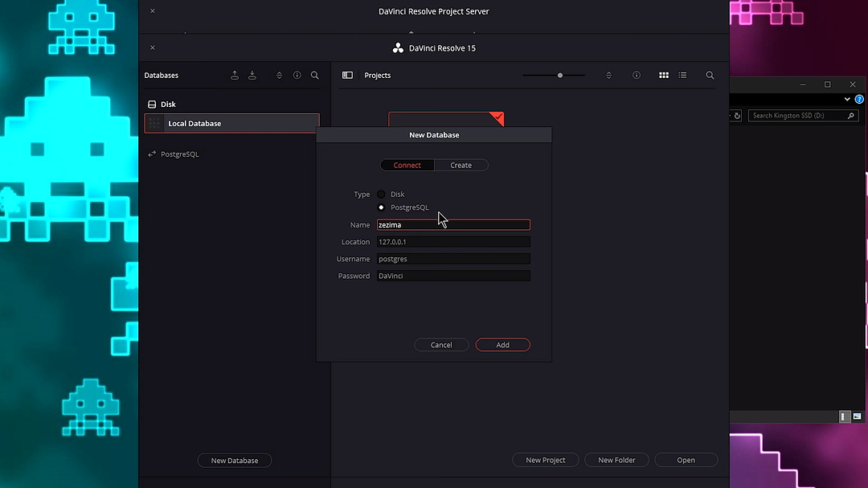The width and height of the screenshot is (868, 488).
Task: Open database info icon in Databases panel
Action: 297,76
